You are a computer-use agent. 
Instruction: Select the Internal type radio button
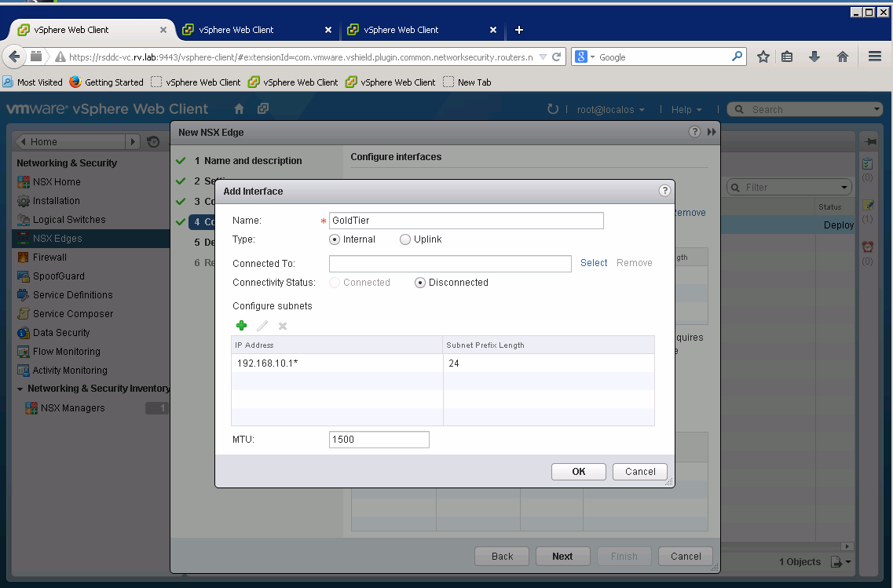pos(335,239)
